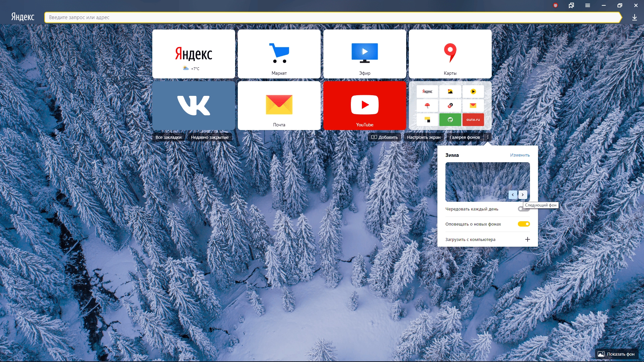This screenshot has width=644, height=362.
Task: Open the downloads arrow icon
Action: pos(634,17)
